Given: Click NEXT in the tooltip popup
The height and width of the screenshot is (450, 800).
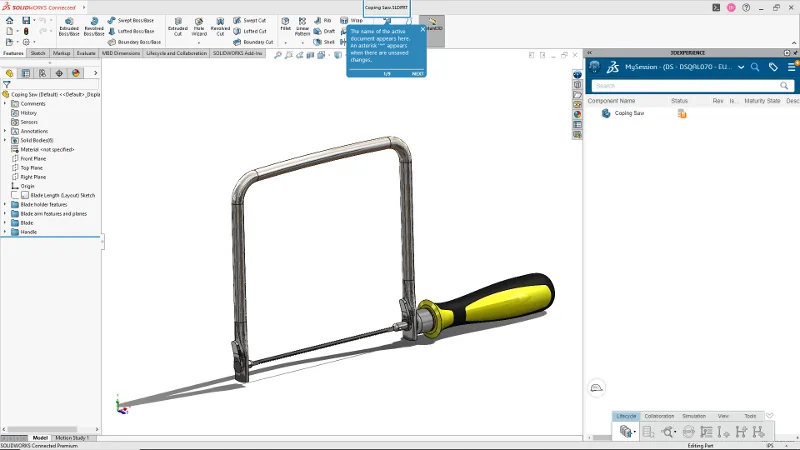Looking at the screenshot, I should 417,74.
